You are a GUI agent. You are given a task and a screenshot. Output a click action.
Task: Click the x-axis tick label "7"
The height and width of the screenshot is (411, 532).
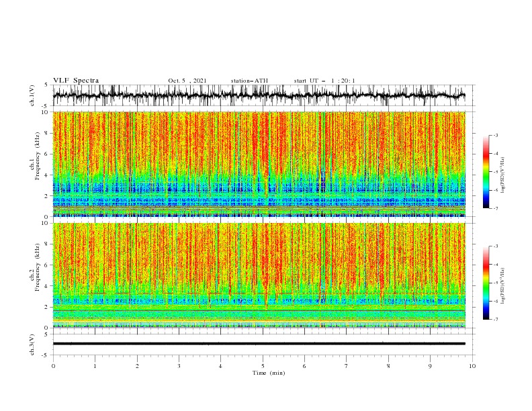[347, 366]
